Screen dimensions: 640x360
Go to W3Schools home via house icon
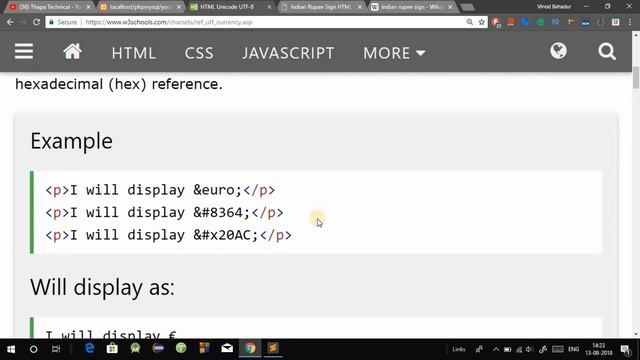click(72, 52)
